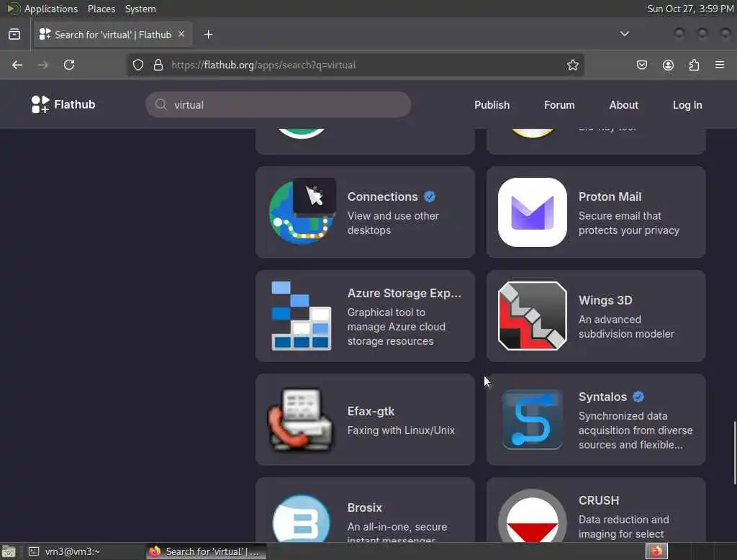Screen dimensions: 737x560
Task: Click the 'Syntalos' title text
Action: (602, 397)
